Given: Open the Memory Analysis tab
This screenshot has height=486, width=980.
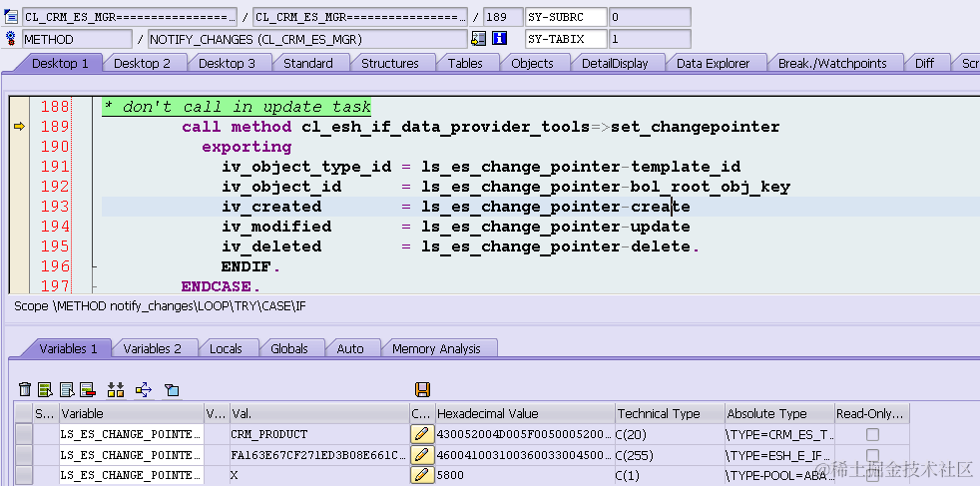Looking at the screenshot, I should click(x=436, y=348).
